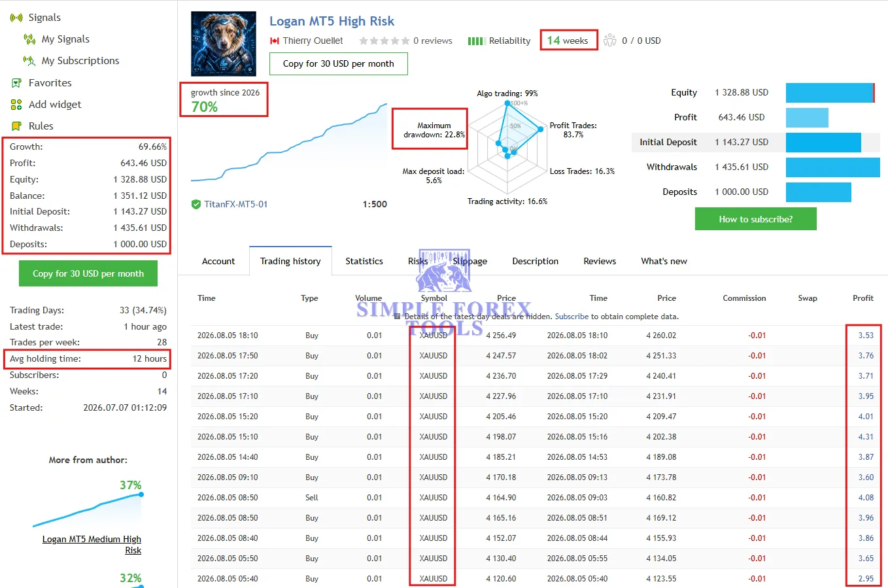Screen dimensions: 888x588
Task: Click the Signals broadcast icon in sidebar
Action: coord(16,18)
